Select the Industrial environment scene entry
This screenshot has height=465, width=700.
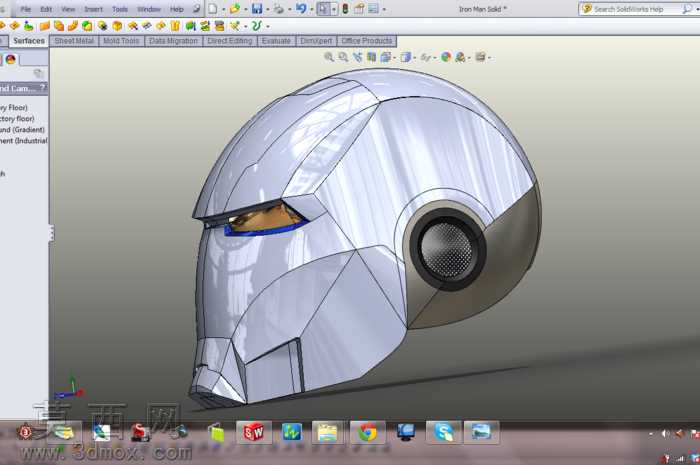[24, 141]
